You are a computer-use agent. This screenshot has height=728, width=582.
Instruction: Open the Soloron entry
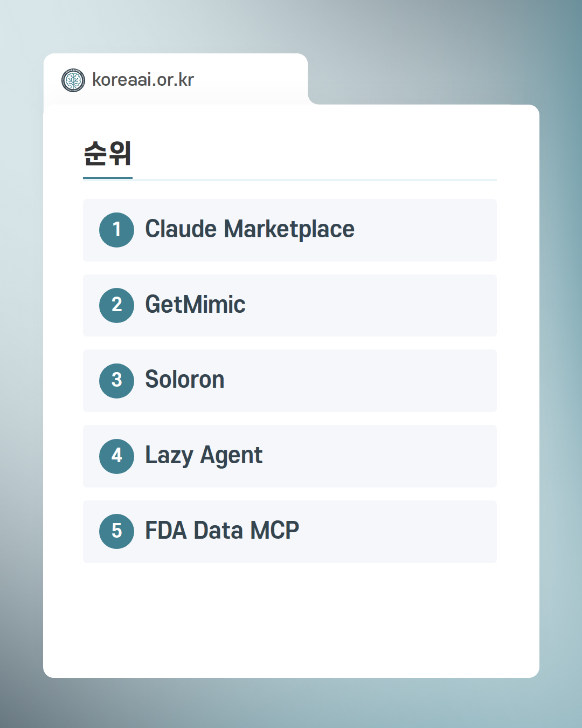[184, 380]
